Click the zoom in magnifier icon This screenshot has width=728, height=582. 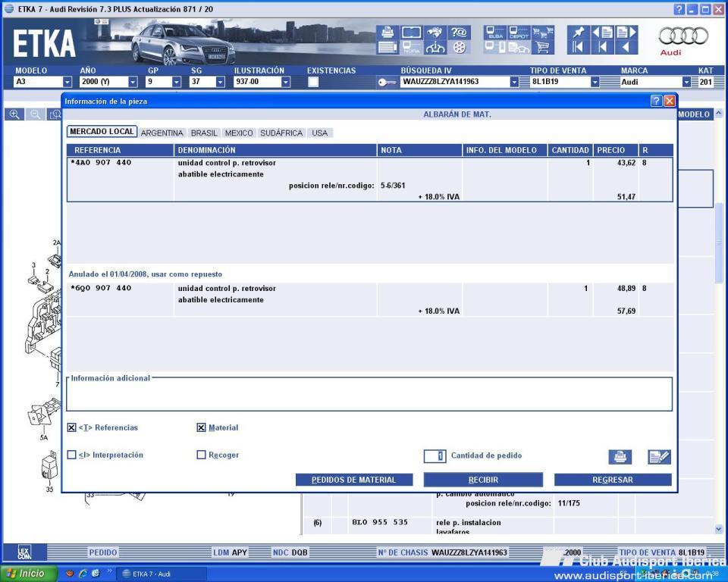[x=14, y=114]
